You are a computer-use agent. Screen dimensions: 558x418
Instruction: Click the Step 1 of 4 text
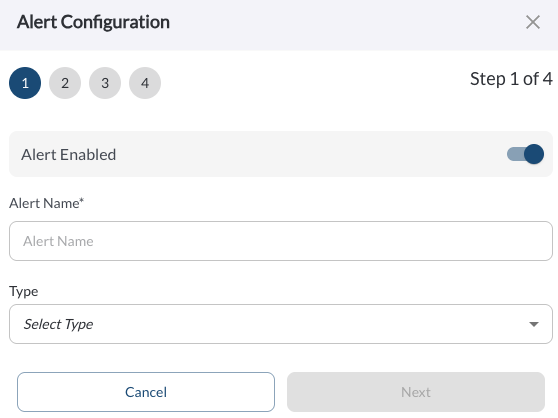point(511,79)
